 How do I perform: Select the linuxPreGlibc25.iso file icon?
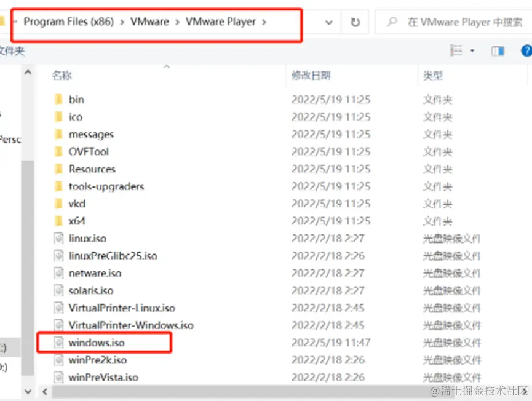point(58,255)
